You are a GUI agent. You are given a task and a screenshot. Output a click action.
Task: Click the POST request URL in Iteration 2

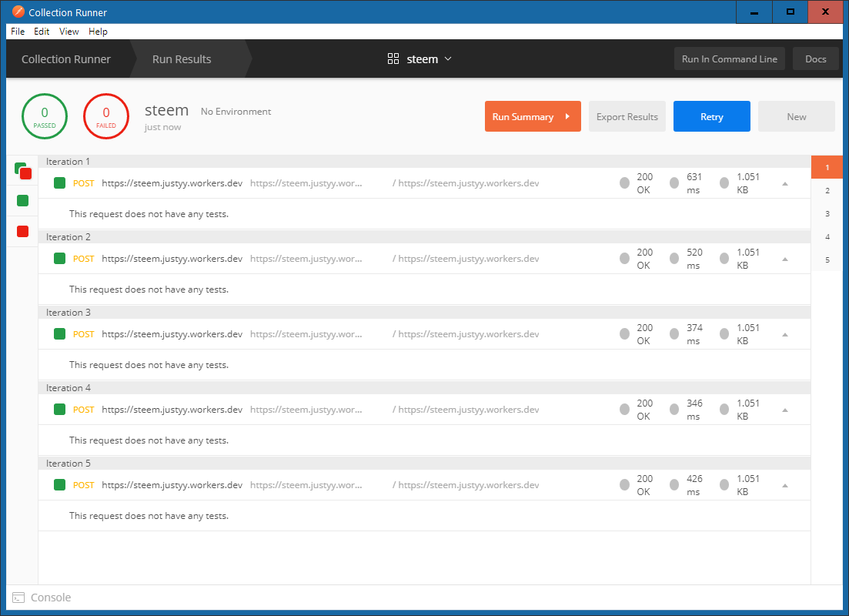[172, 259]
